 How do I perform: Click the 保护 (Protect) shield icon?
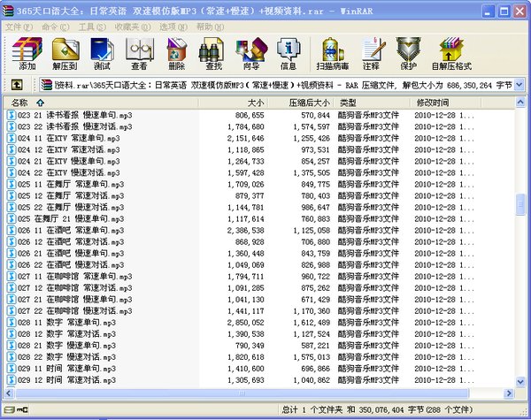tap(408, 53)
